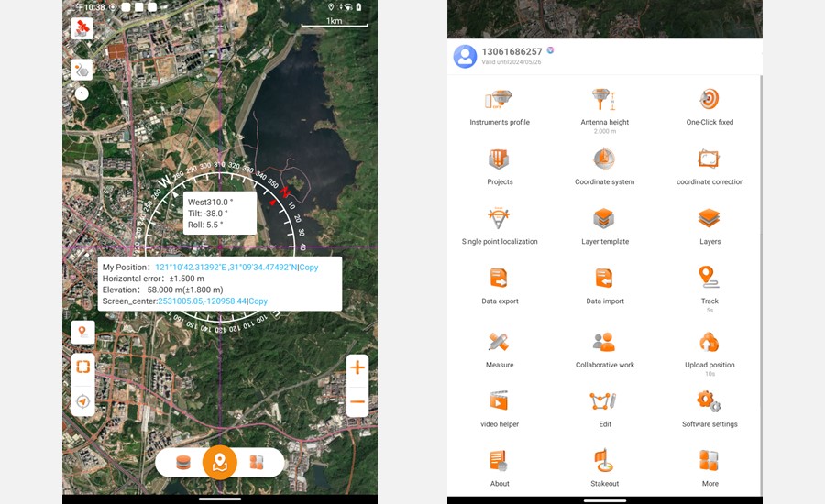Image resolution: width=825 pixels, height=504 pixels.
Task: Launch the Stakeout tool
Action: (604, 466)
